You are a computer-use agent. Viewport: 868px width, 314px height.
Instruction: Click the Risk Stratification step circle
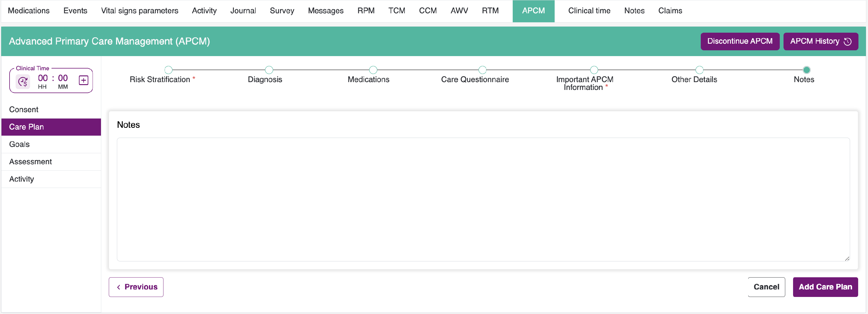(x=168, y=70)
